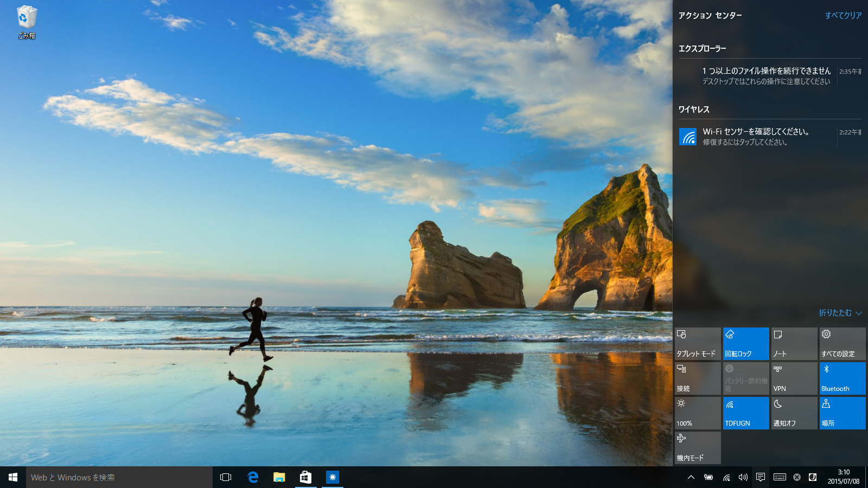Open the Start menu
This screenshot has width=868, height=488.
coord(13,477)
